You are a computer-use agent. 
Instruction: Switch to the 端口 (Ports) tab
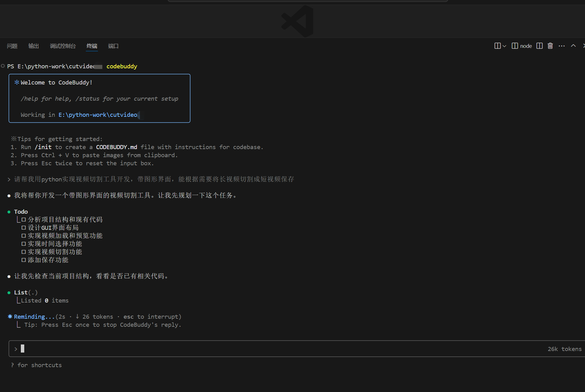click(113, 46)
